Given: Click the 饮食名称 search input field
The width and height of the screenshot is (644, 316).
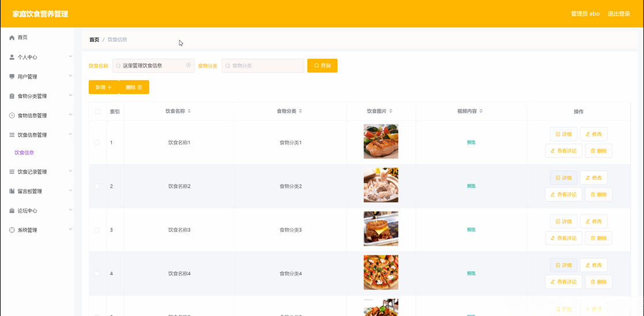Looking at the screenshot, I should click(x=153, y=66).
